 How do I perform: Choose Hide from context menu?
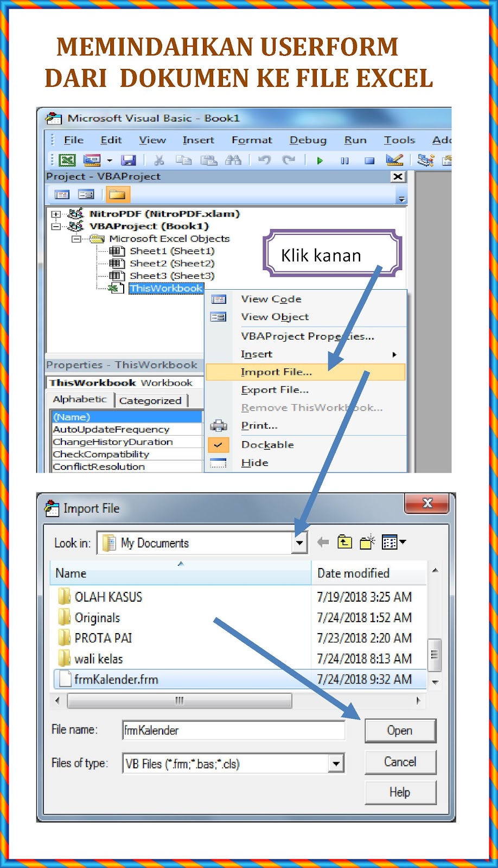(306, 463)
